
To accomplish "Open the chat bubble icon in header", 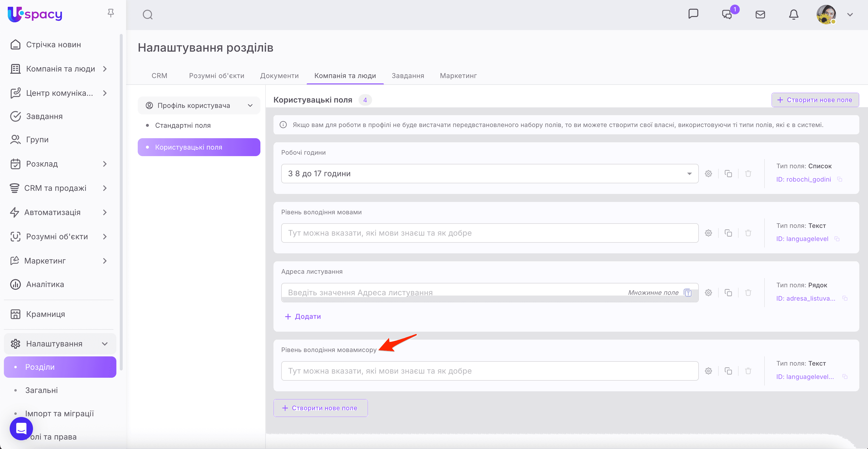I will pos(693,14).
